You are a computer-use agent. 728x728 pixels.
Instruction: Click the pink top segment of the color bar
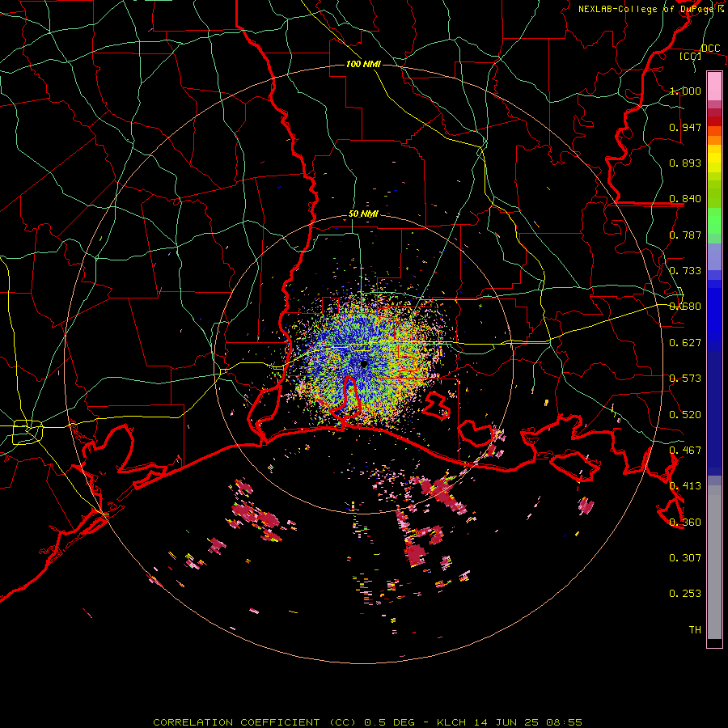tap(714, 86)
